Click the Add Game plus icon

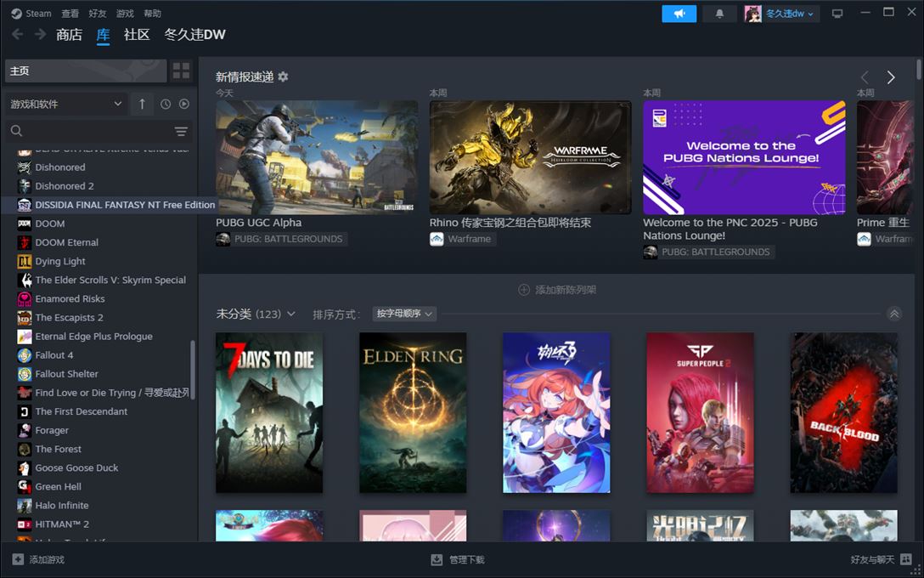click(x=19, y=559)
